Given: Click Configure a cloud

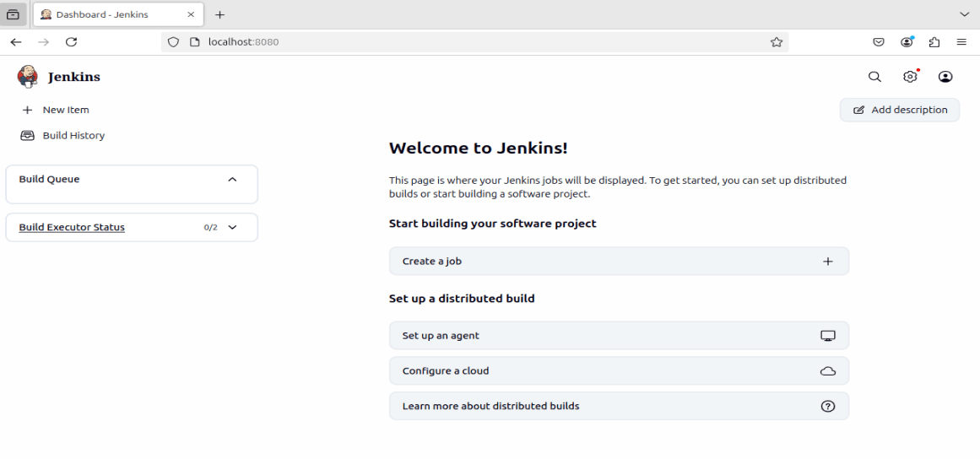Looking at the screenshot, I should 619,371.
